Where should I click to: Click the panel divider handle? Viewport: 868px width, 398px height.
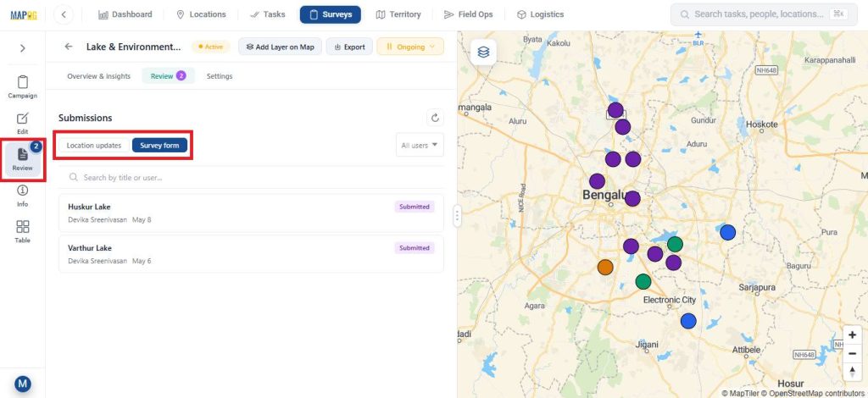click(457, 216)
